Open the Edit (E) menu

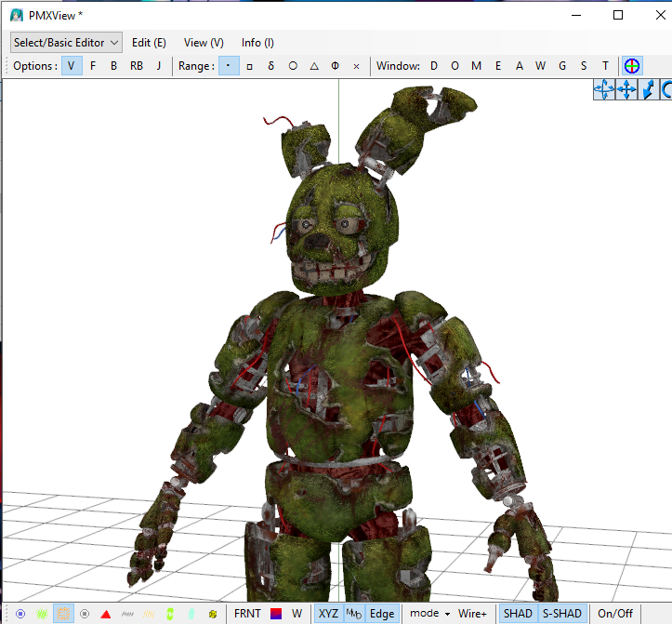[x=149, y=43]
